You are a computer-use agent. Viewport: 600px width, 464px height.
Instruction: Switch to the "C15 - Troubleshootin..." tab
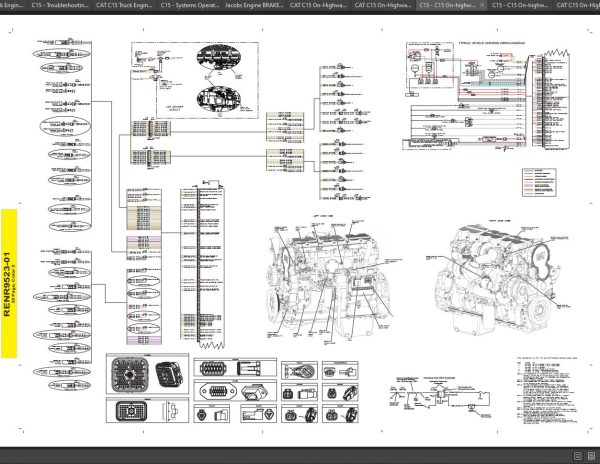pyautogui.click(x=59, y=5)
